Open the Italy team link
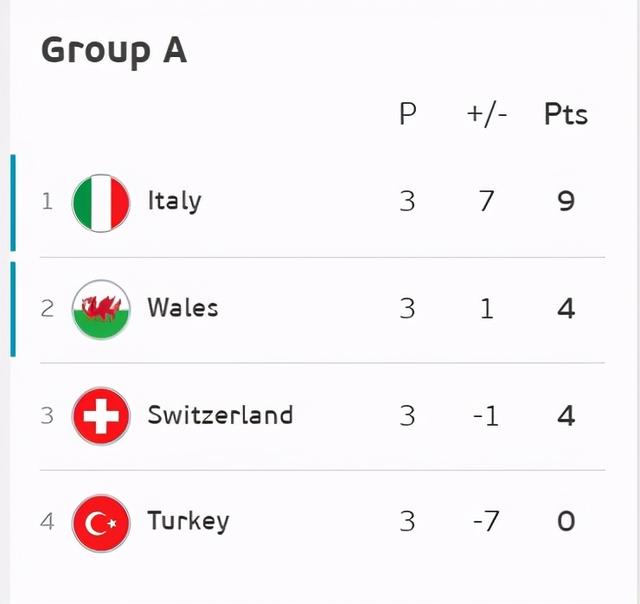Viewport: 640px width, 604px height. (174, 201)
